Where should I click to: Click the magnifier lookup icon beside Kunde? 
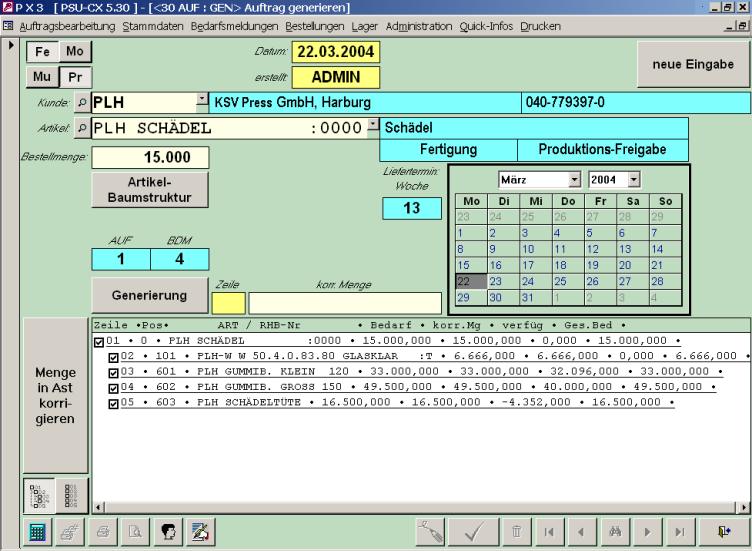[80, 102]
